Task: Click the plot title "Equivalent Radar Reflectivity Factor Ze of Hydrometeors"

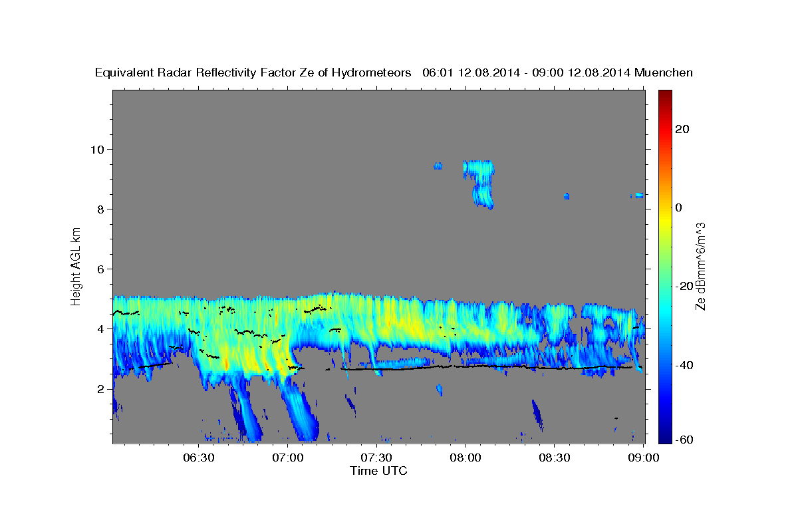Action: tap(253, 72)
